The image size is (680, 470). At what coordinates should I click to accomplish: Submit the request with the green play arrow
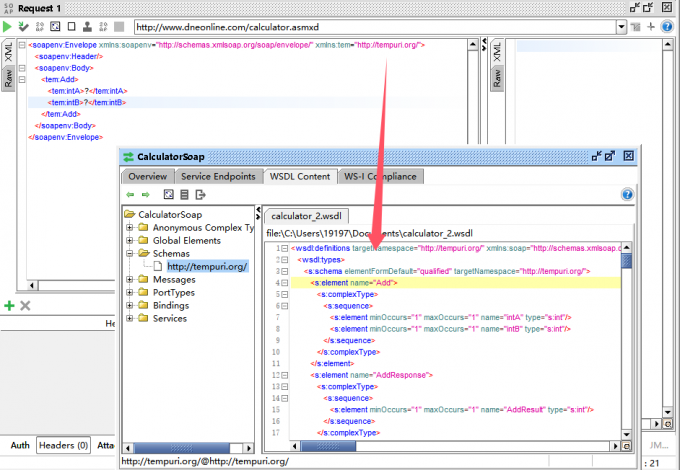coord(7,27)
